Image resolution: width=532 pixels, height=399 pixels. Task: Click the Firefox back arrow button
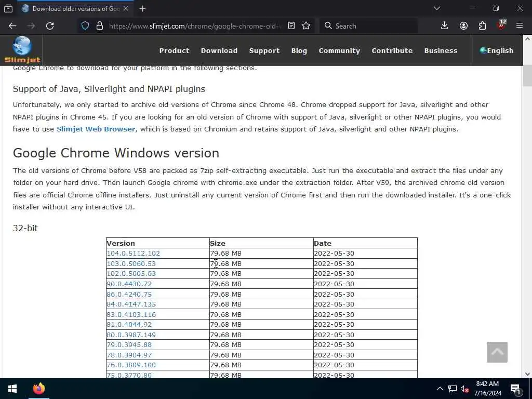point(12,26)
